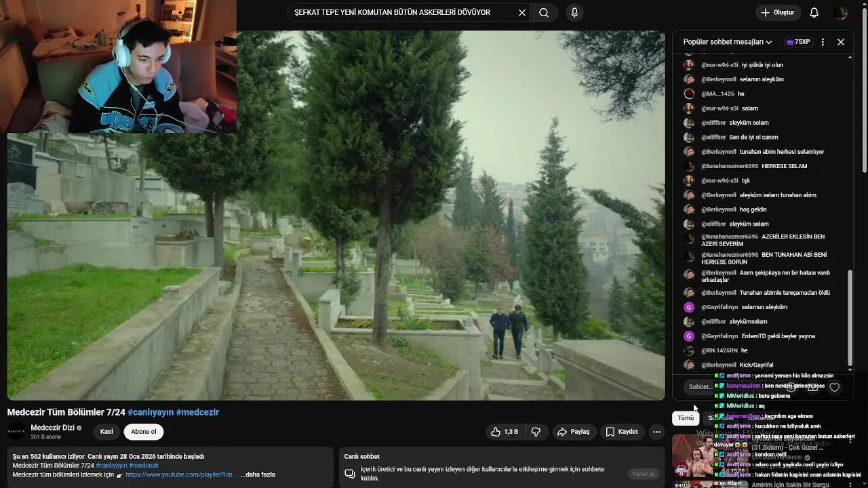Click @tunahanozmer6595 avatar beside HERKESE SELAM
The image size is (868, 488).
(689, 166)
